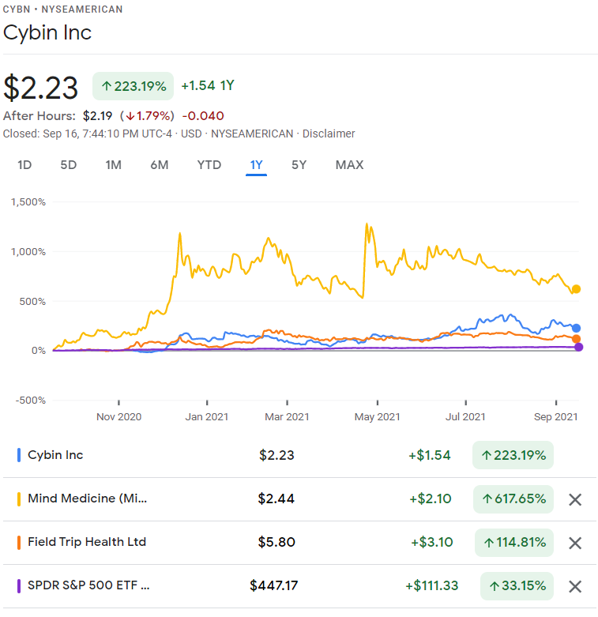Viewport: 598px width, 617px height.
Task: Switch to the 1M range tab
Action: 113,165
